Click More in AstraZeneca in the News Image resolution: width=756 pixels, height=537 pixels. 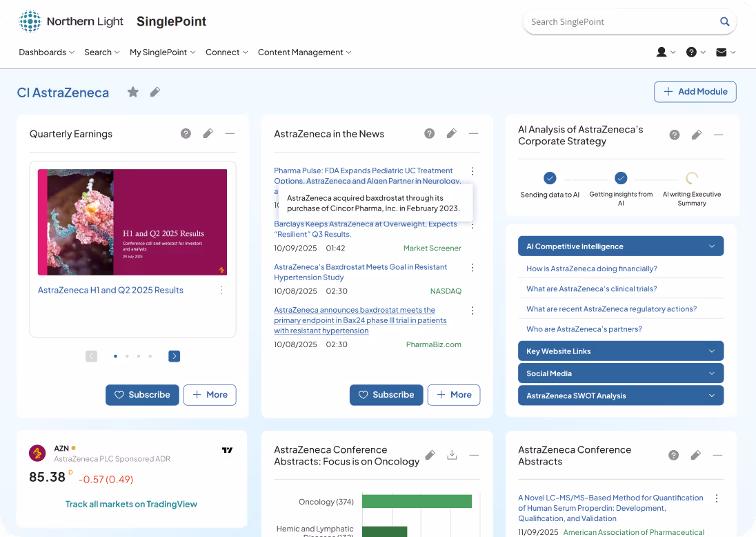pyautogui.click(x=454, y=395)
